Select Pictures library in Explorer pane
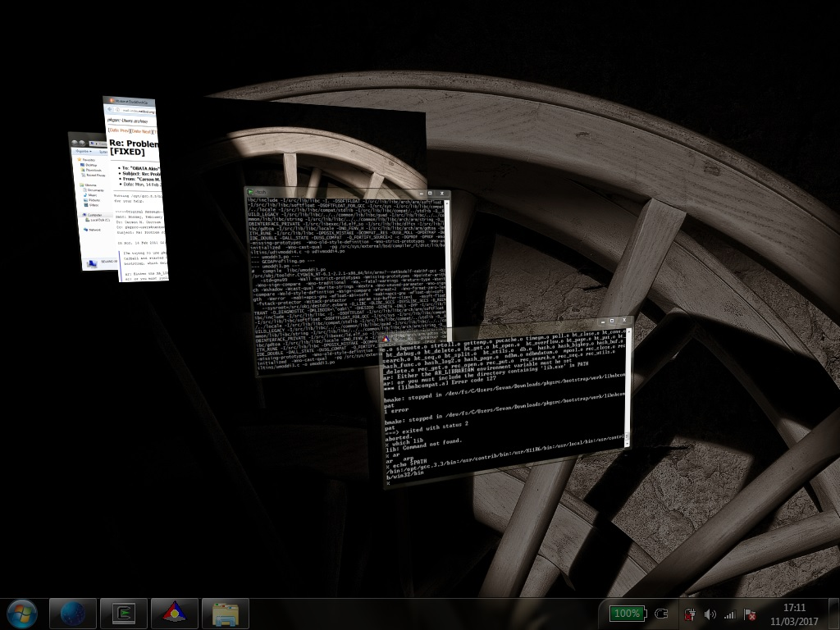The image size is (840, 630). point(92,200)
